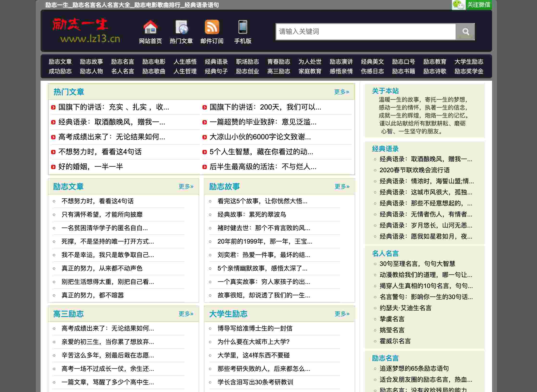
Task: Open sidebar 30句至理名言，句句大智慧
Action: [417, 264]
